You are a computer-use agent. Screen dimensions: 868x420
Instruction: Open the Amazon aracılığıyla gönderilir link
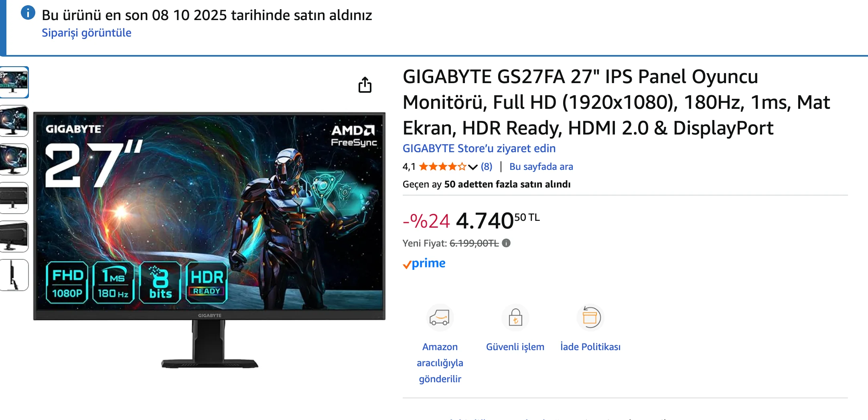(x=440, y=363)
